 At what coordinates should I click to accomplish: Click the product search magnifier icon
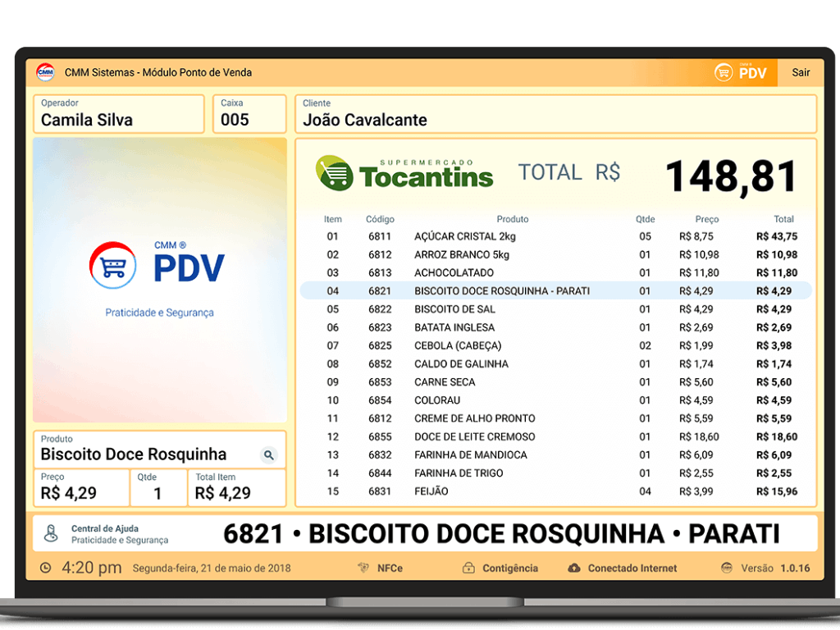click(268, 455)
